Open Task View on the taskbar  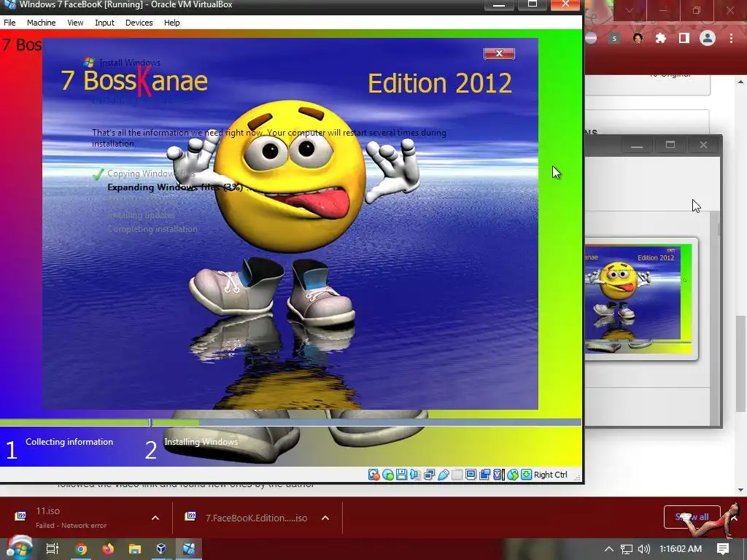[53, 548]
